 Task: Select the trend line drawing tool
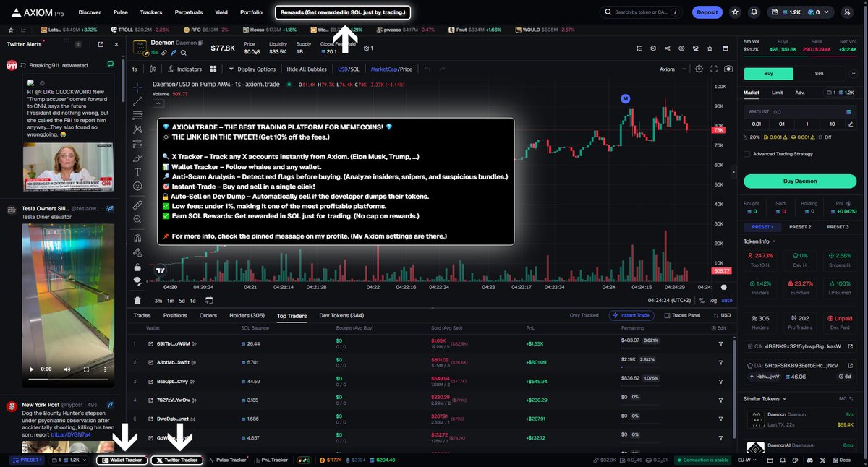click(137, 101)
